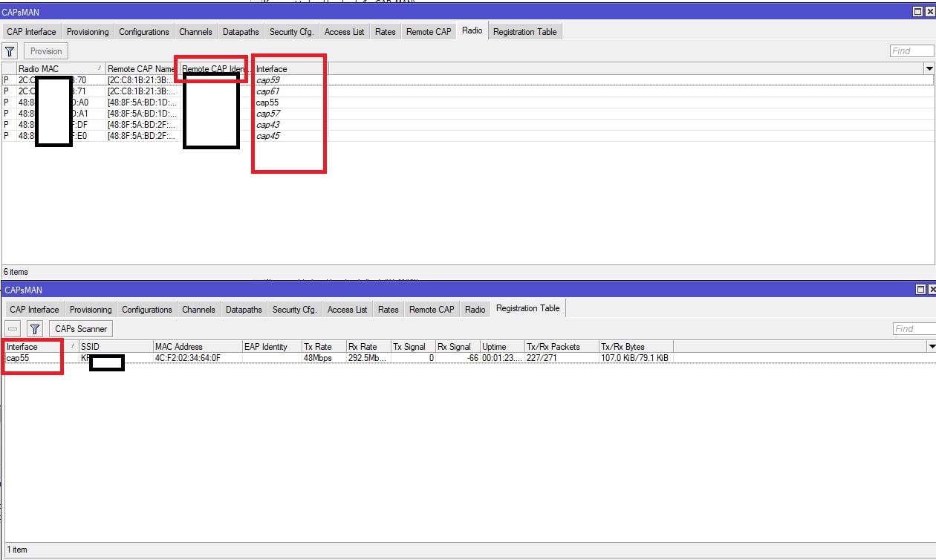This screenshot has height=560, width=936.
Task: Select the cap55 row in the Radio table
Action: [468, 102]
